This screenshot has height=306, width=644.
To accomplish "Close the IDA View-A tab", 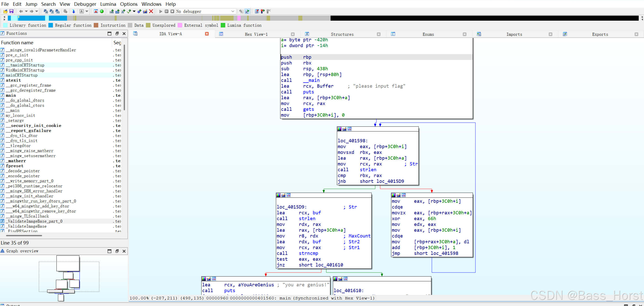I will pos(207,34).
